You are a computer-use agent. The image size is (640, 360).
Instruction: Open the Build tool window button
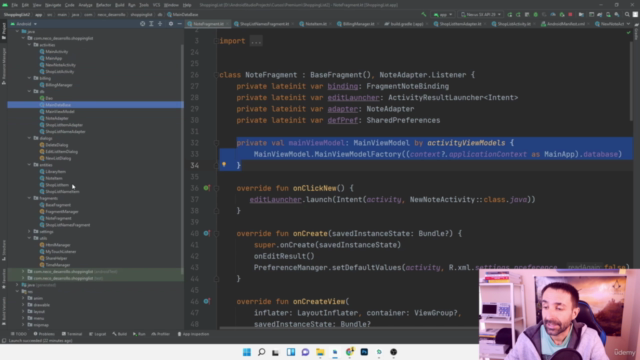click(120, 334)
